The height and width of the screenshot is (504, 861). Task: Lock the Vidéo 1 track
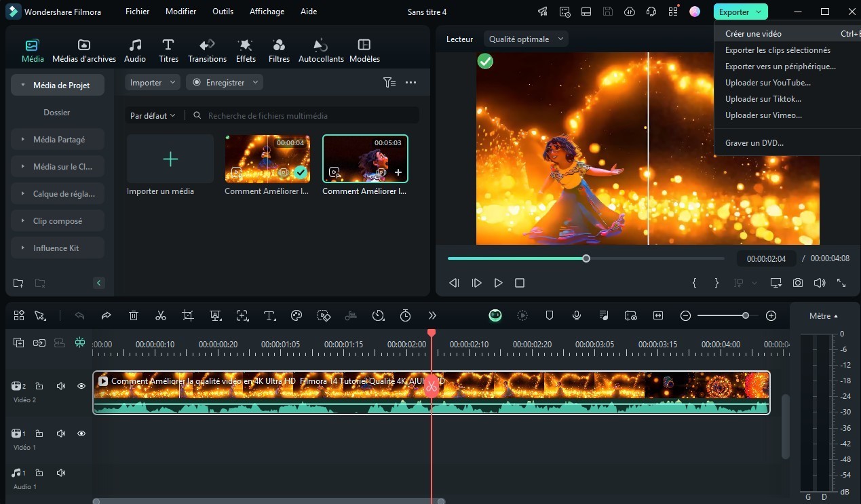click(39, 433)
